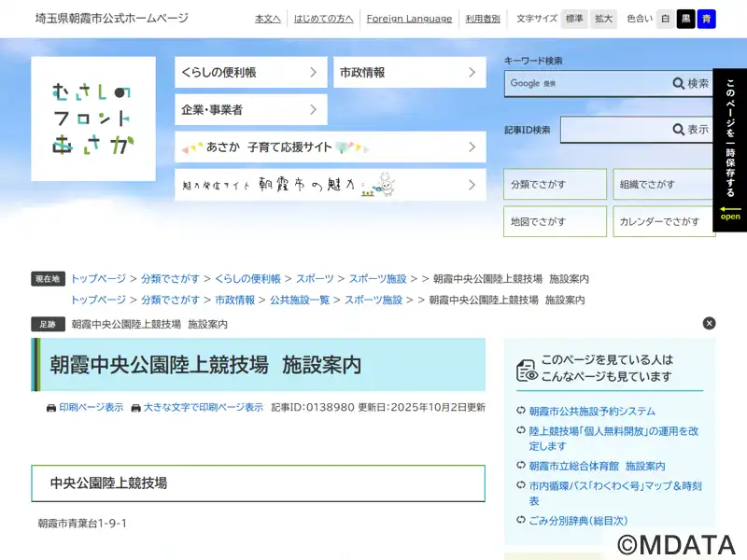Click the むさしのフロントあさか site logo

click(x=93, y=119)
